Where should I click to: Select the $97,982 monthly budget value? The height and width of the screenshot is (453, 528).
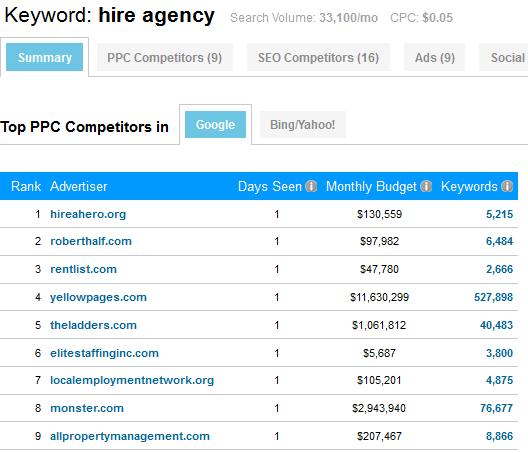[x=380, y=241]
